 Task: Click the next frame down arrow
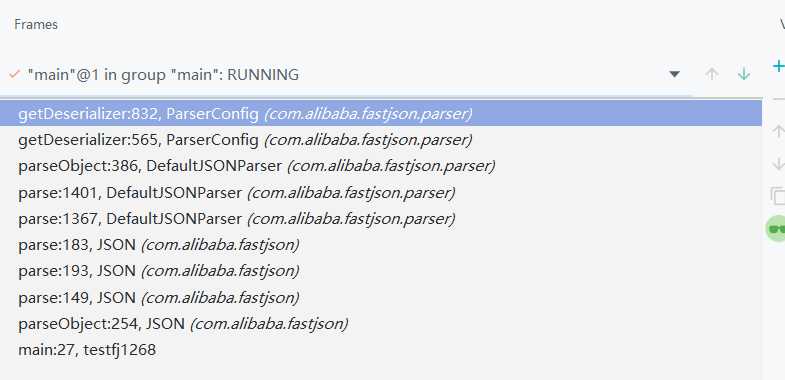coord(744,74)
